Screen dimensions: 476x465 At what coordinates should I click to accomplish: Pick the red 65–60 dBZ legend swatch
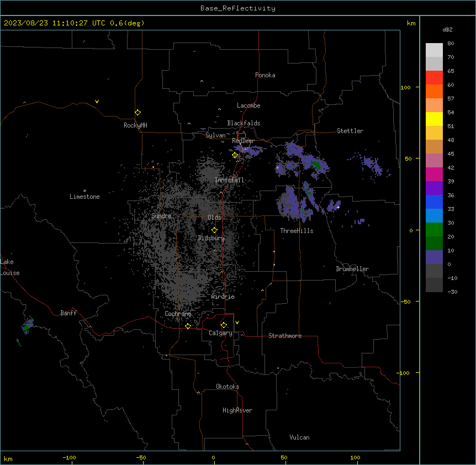434,78
